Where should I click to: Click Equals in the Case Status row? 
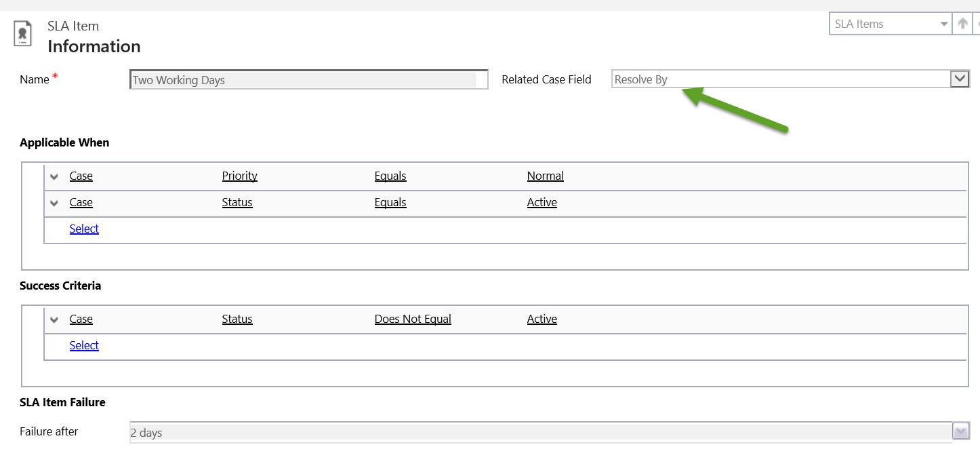390,203
